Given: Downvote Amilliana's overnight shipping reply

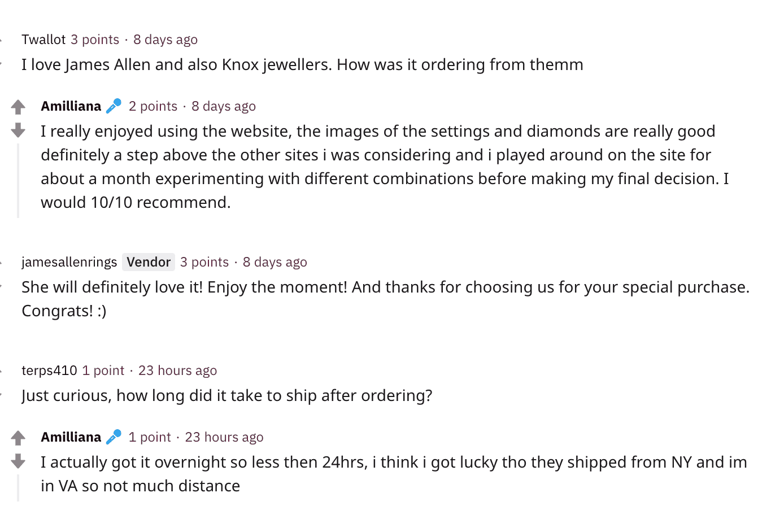Looking at the screenshot, I should click(x=18, y=461).
